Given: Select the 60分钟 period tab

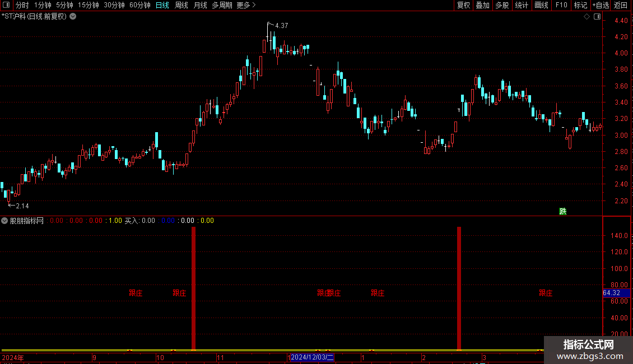Looking at the screenshot, I should point(139,5).
